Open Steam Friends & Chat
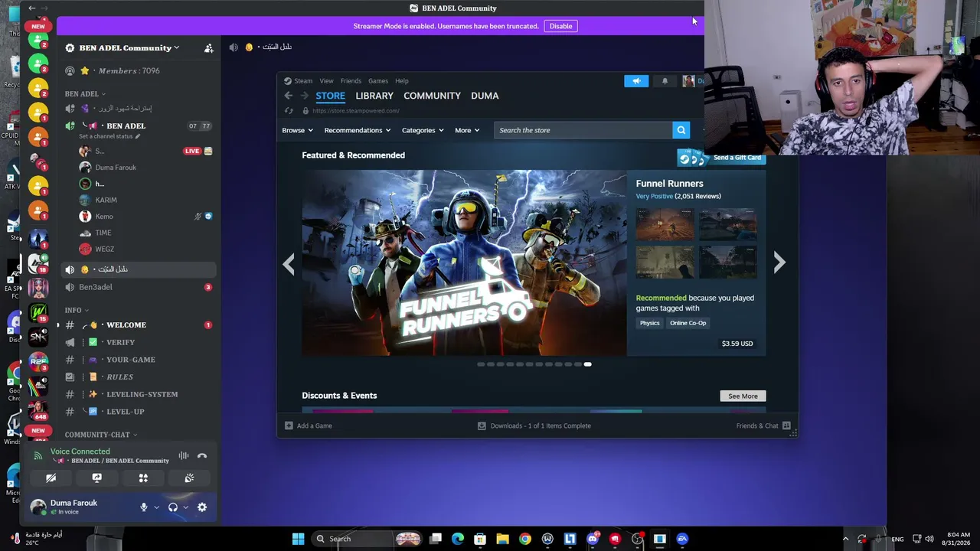 coord(763,426)
